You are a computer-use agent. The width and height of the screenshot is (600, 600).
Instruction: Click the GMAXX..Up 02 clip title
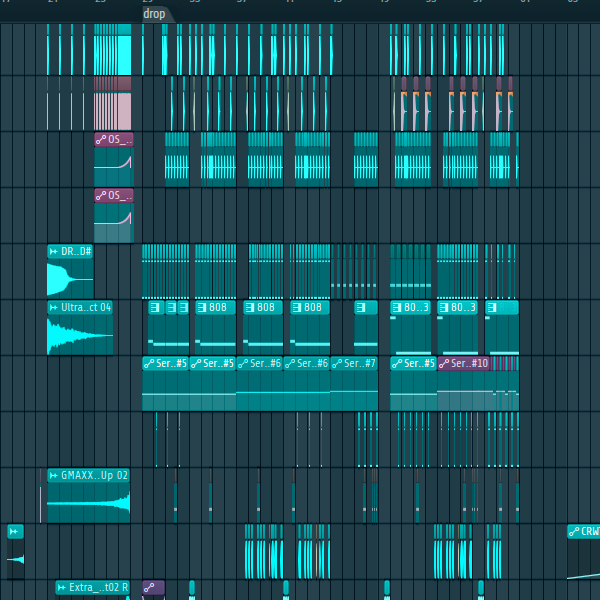click(x=94, y=475)
